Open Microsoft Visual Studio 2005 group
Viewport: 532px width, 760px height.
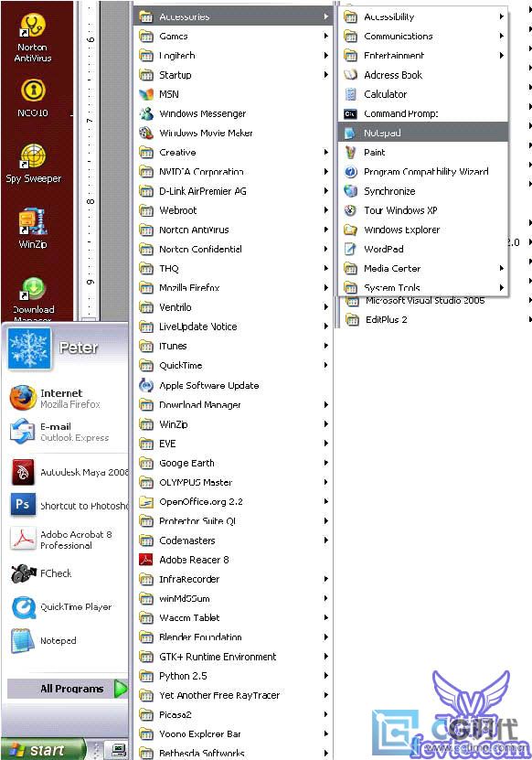(436, 301)
